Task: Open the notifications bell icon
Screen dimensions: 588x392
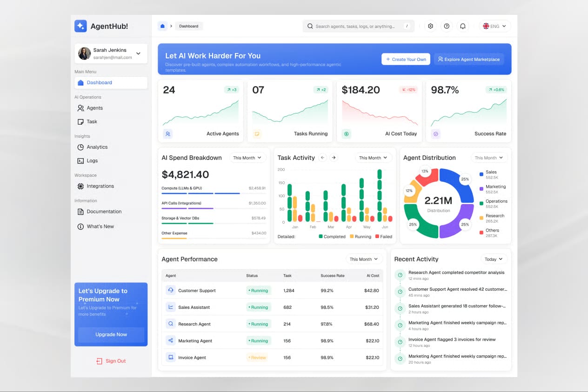Action: pyautogui.click(x=463, y=26)
